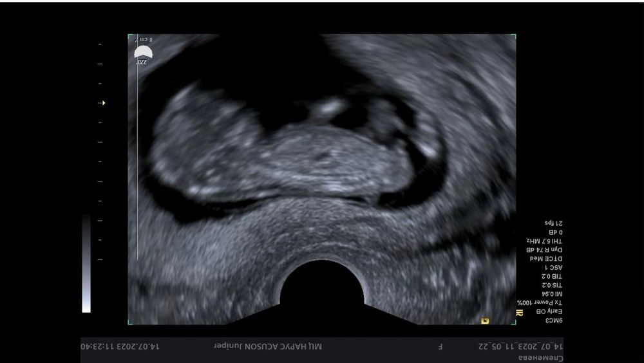Viewport: 644px width, 363px height.
Task: Click the yellow focal zone arrow marker
Action: coord(102,103)
